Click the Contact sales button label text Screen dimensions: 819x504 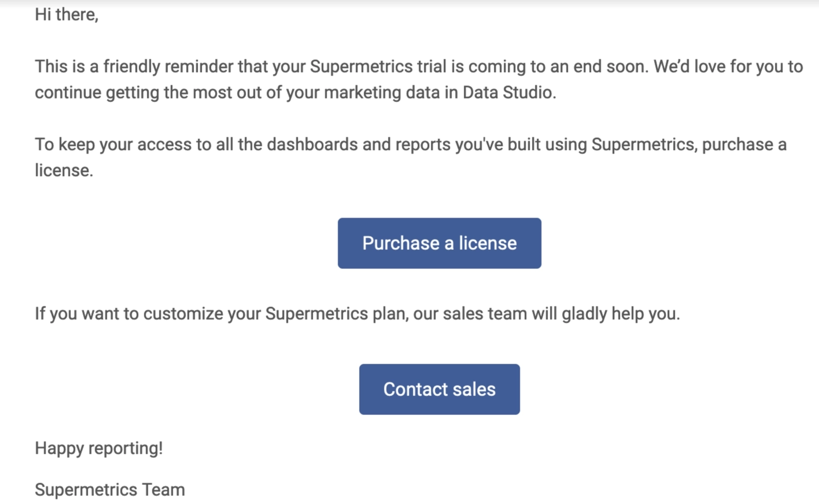pyautogui.click(x=439, y=389)
